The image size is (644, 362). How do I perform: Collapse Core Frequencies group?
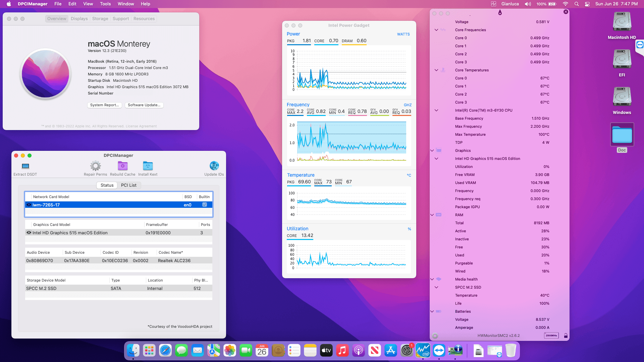click(x=436, y=30)
